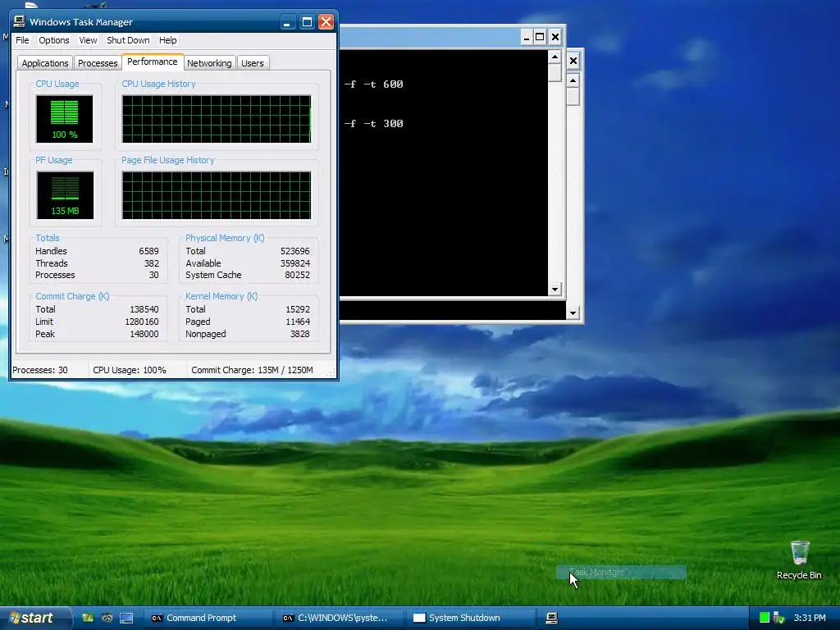Close the front console window
Screen dimensions: 840x630
coord(555,37)
